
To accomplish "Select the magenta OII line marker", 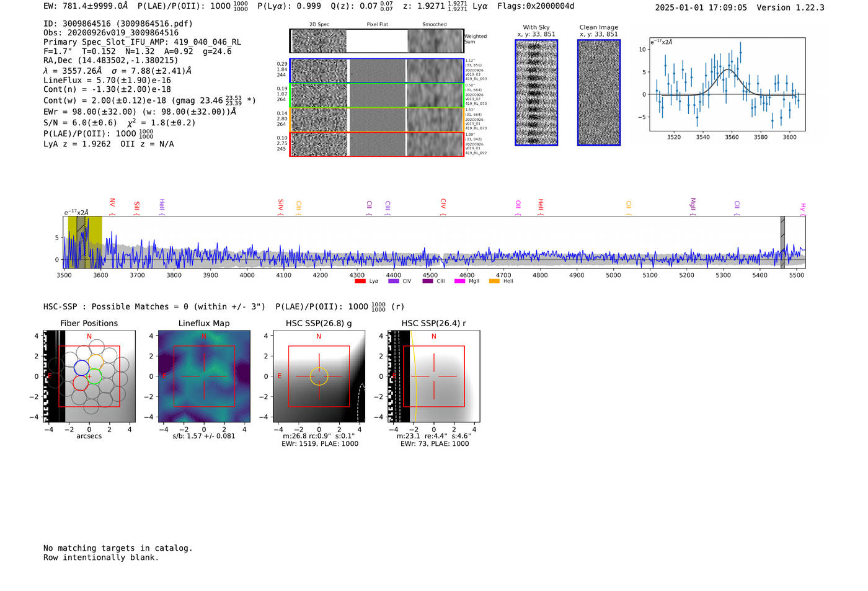I will pyautogui.click(x=518, y=208).
